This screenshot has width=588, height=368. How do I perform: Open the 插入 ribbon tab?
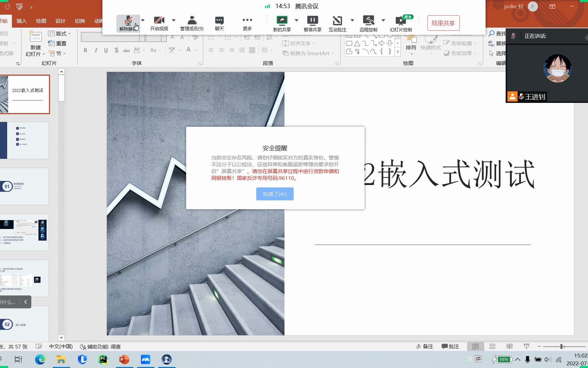pyautogui.click(x=21, y=21)
